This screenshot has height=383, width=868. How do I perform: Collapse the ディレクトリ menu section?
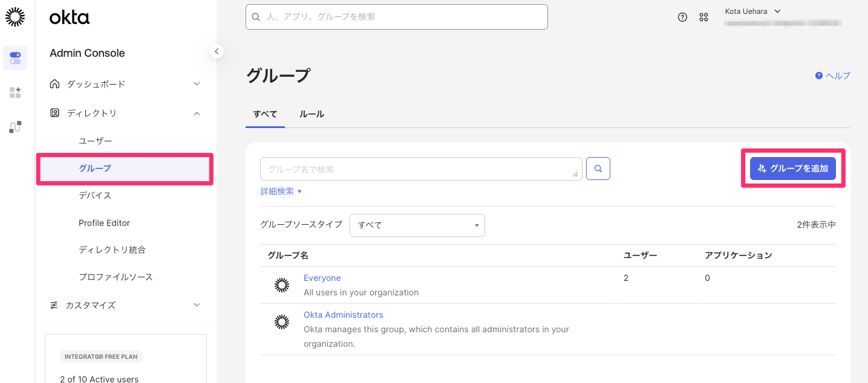tap(125, 113)
